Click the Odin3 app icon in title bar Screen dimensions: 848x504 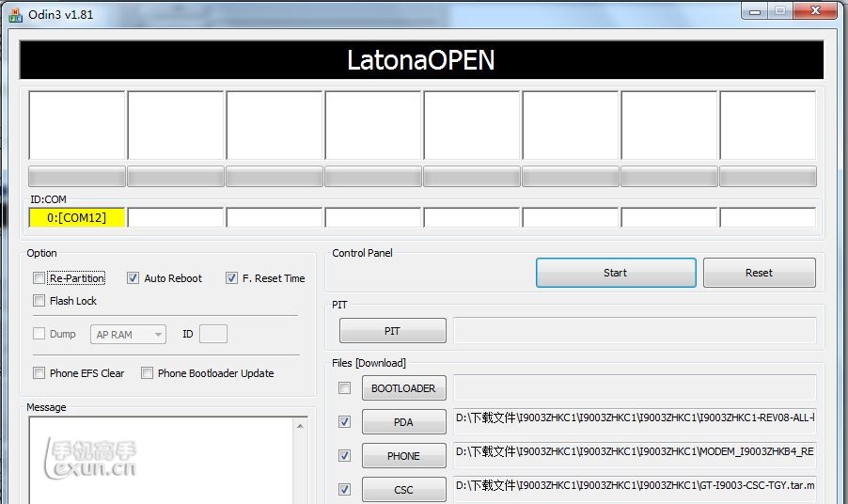pos(15,15)
